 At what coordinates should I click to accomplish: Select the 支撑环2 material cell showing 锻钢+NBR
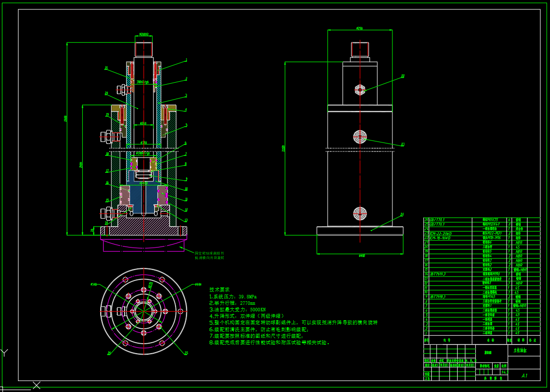520,269
